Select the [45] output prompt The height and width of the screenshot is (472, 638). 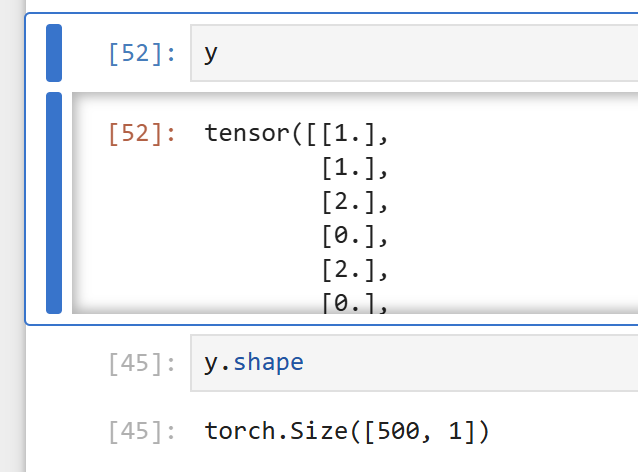pyautogui.click(x=142, y=431)
